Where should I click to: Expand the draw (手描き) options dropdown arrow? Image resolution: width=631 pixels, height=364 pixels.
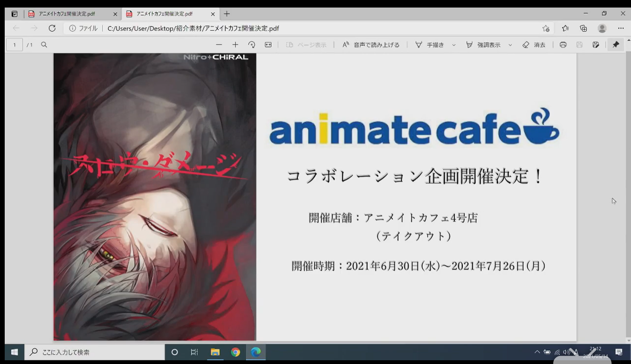click(454, 45)
